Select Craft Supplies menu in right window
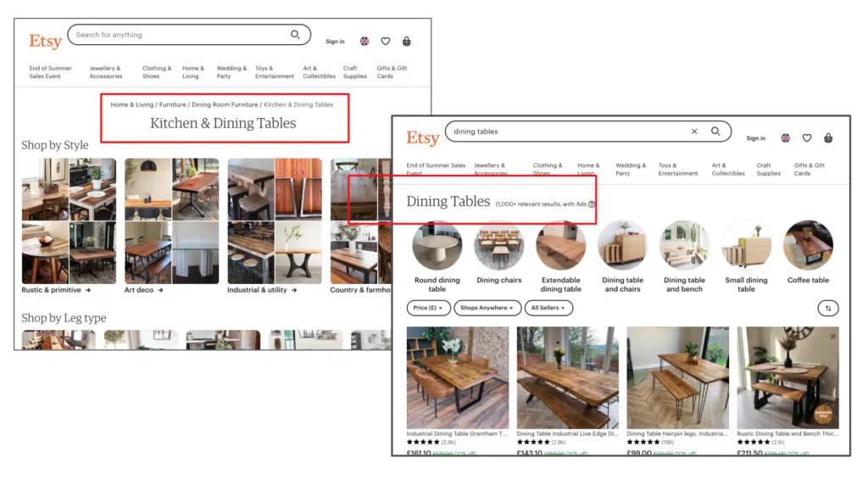The width and height of the screenshot is (868, 486). tap(768, 169)
